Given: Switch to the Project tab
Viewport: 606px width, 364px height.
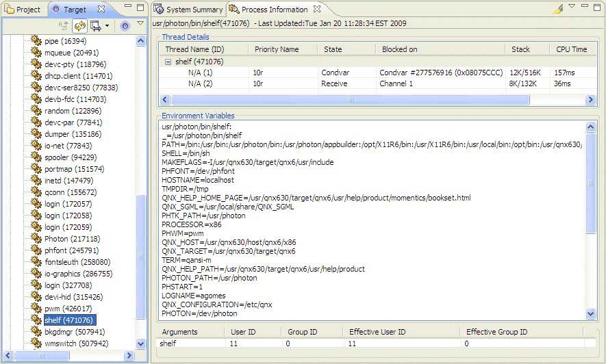Looking at the screenshot, I should pos(23,10).
